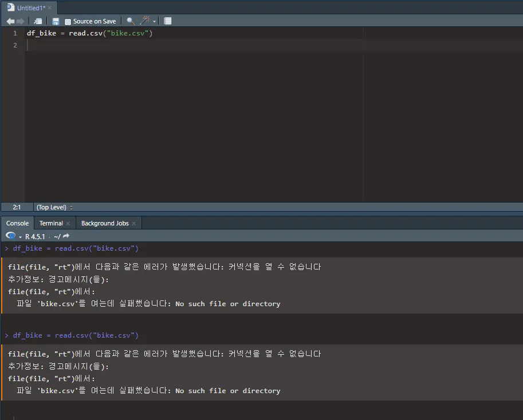
Task: Switch to the Terminal tab
Action: [x=51, y=223]
